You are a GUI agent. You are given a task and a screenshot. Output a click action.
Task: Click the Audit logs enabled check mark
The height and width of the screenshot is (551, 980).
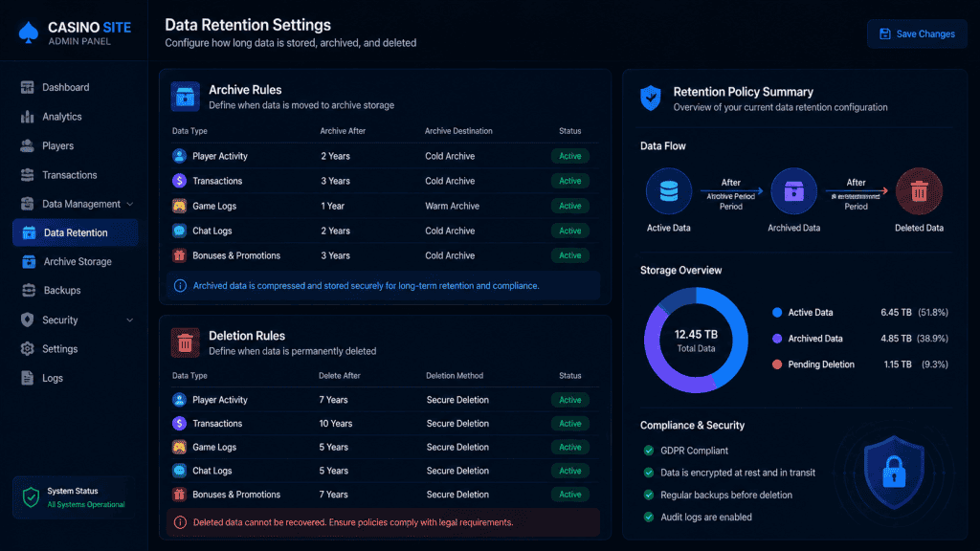pyautogui.click(x=649, y=517)
